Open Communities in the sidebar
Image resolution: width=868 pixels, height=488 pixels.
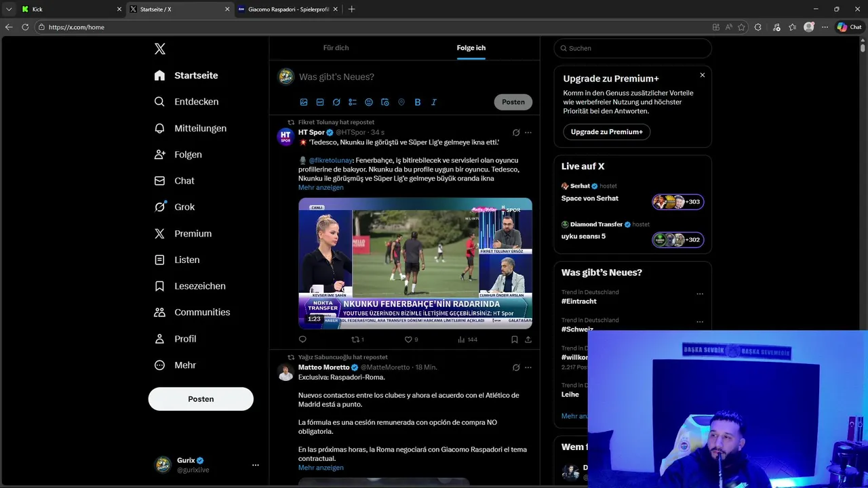tap(192, 312)
